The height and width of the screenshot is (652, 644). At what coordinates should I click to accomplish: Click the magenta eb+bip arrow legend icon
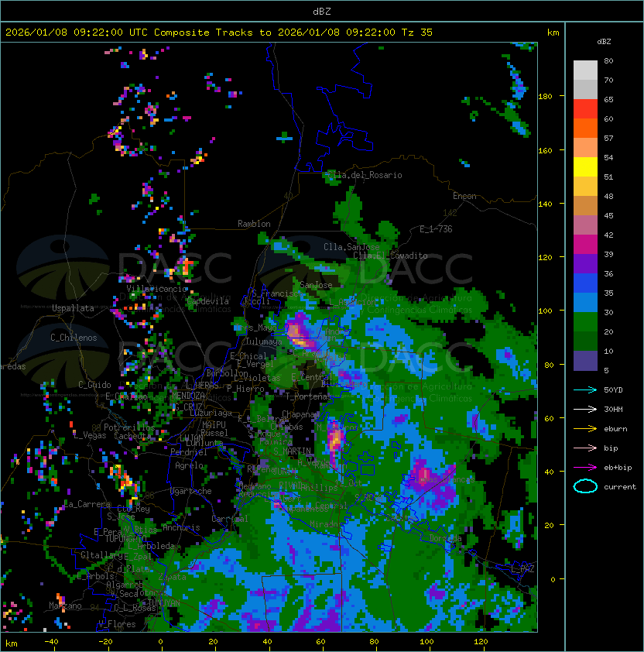click(585, 468)
